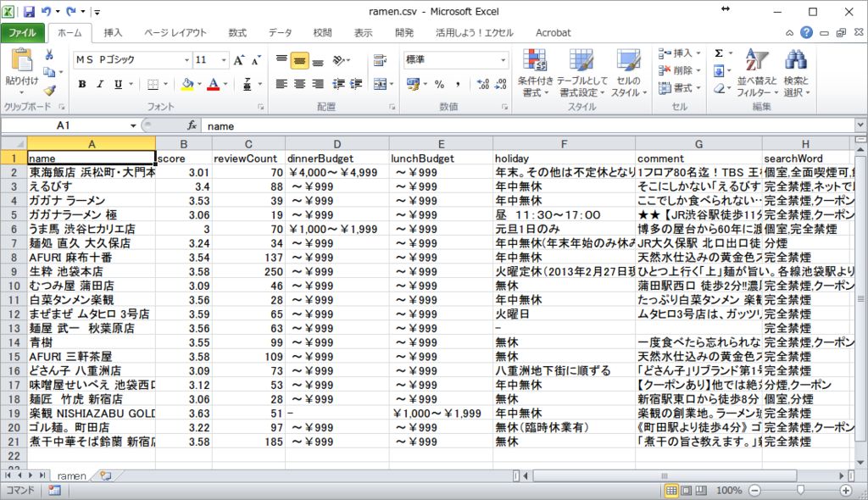Open Name Box dropdown arrow
The height and width of the screenshot is (500, 868).
[133, 125]
